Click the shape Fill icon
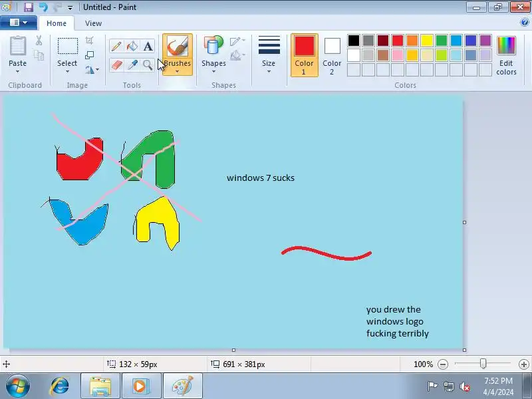 tap(235, 55)
